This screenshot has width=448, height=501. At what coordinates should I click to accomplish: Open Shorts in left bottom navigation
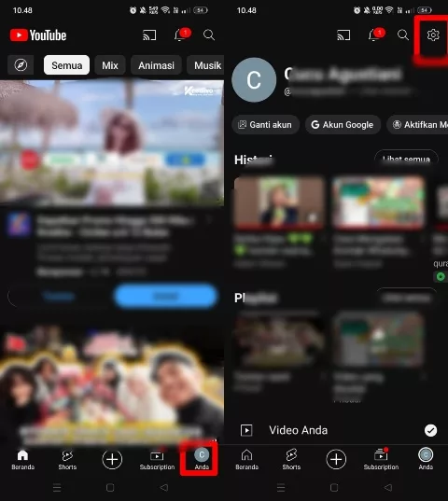pos(67,460)
